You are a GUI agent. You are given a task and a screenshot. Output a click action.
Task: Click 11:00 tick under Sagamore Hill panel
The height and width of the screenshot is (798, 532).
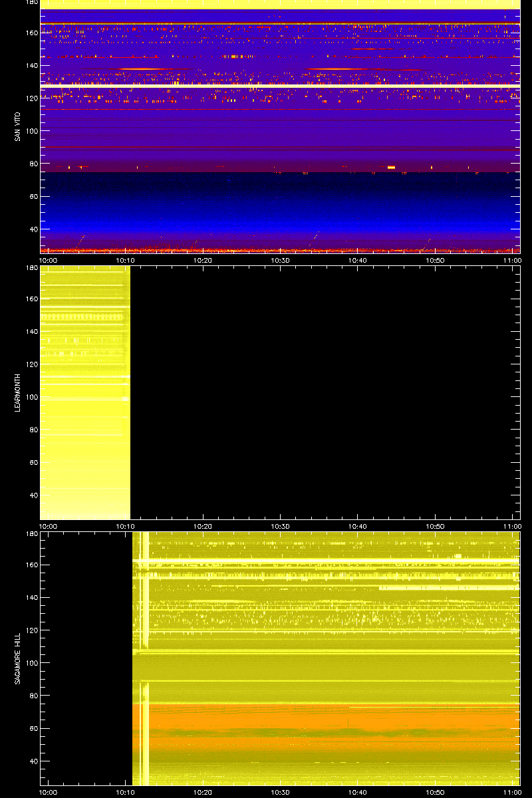coord(513,792)
